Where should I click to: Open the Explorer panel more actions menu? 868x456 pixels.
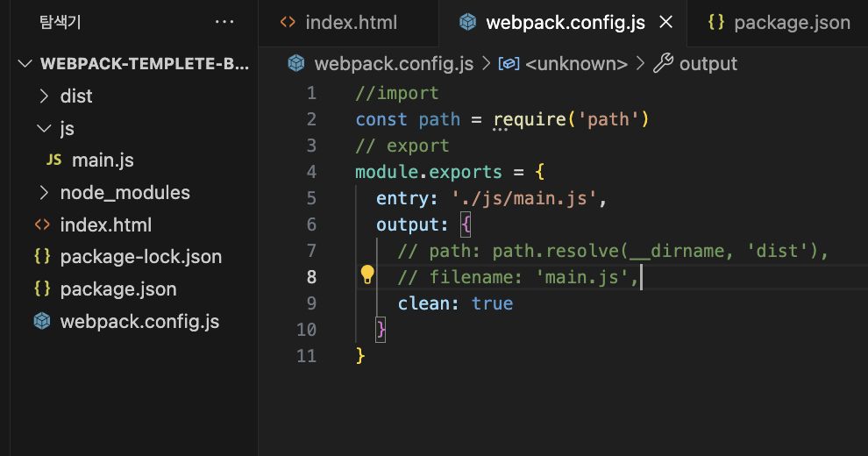tap(224, 22)
